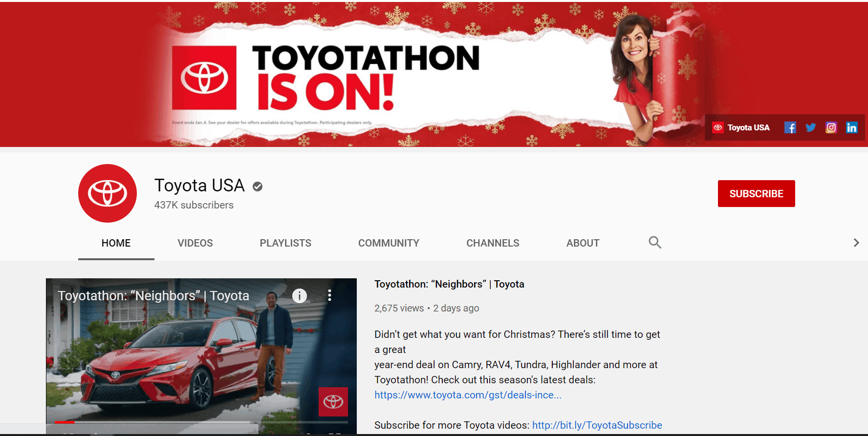868x436 pixels.
Task: Click the video info card icon
Action: [300, 295]
